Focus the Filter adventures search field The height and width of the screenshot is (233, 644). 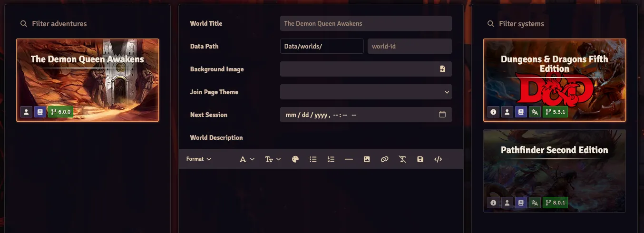(88, 24)
